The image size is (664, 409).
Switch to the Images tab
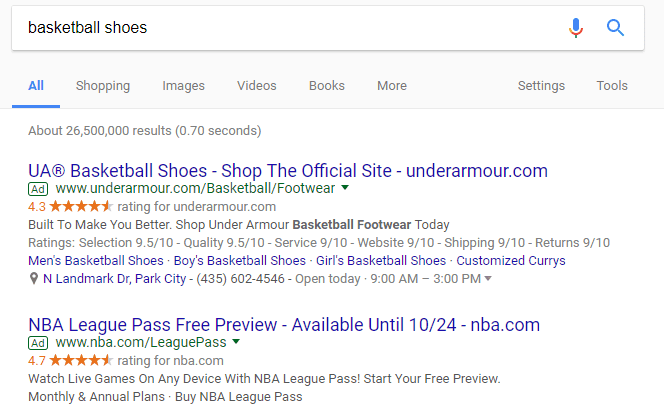(183, 86)
